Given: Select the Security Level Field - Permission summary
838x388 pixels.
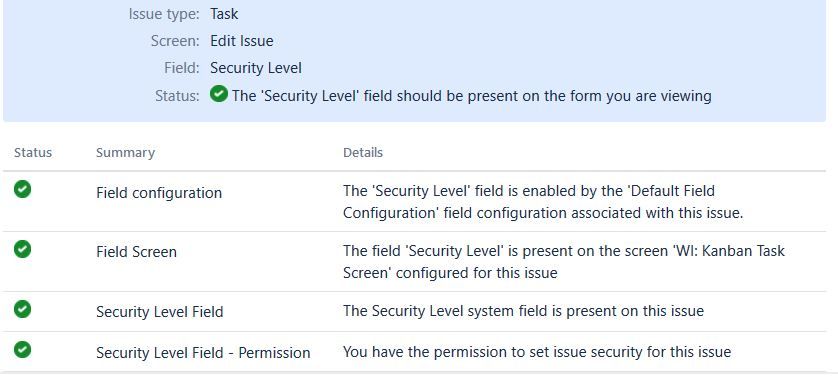Looking at the screenshot, I should click(203, 353).
